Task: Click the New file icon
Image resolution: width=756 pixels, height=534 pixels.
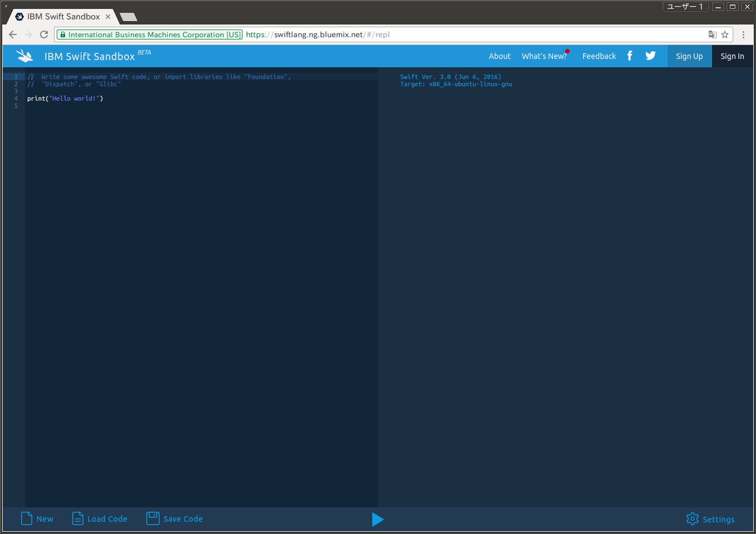Action: click(27, 518)
